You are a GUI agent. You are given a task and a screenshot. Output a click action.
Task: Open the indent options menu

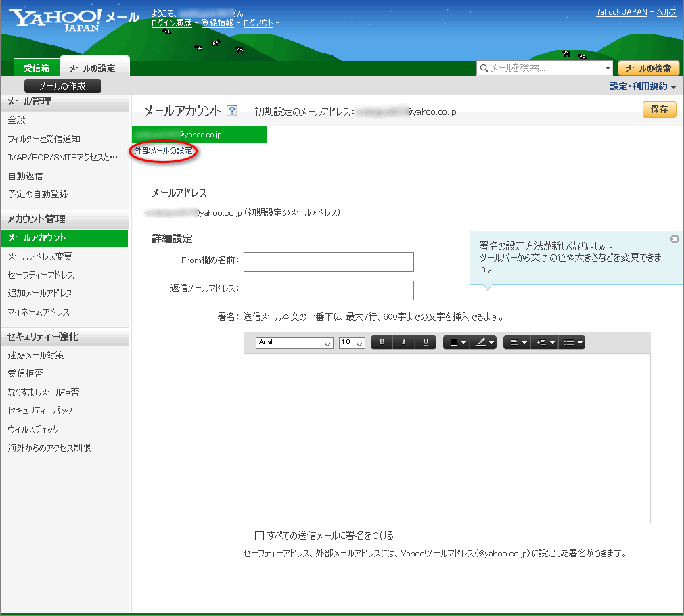[545, 342]
